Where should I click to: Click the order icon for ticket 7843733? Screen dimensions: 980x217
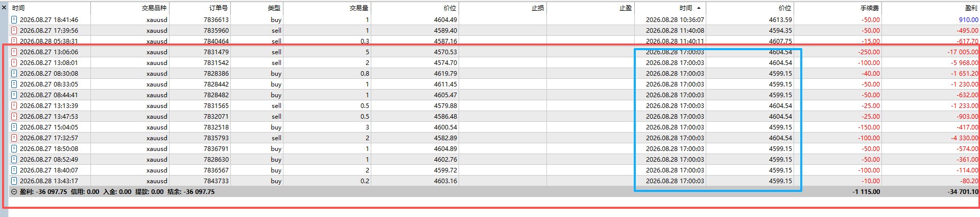pyautogui.click(x=14, y=181)
